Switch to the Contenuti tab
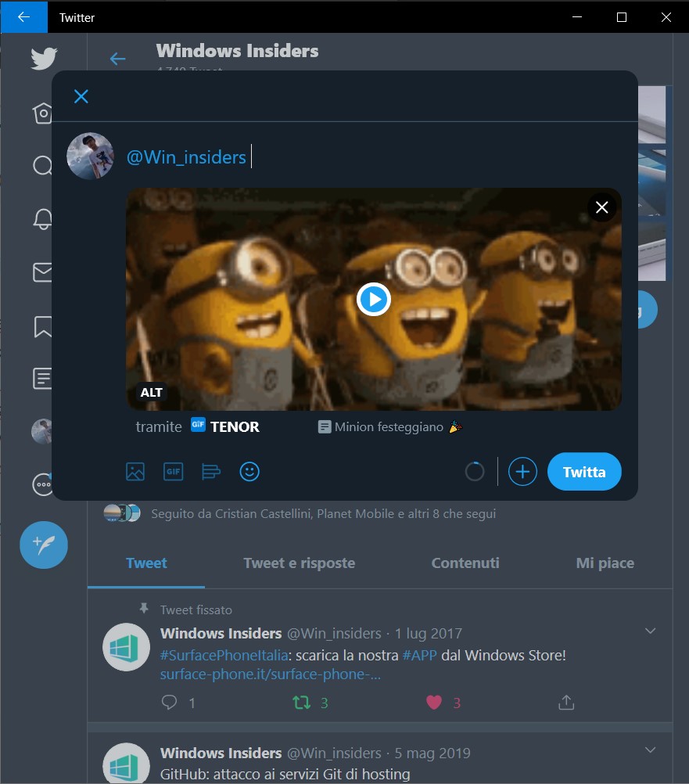 point(465,563)
